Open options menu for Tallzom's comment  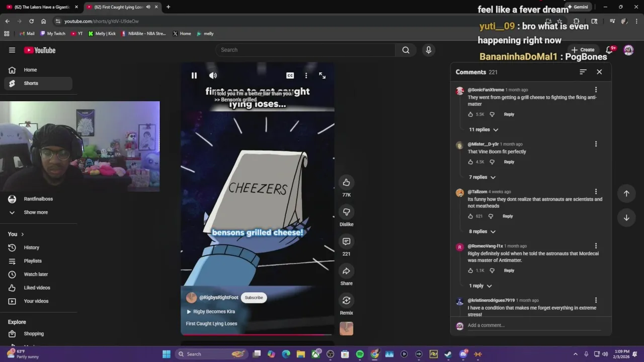pyautogui.click(x=596, y=192)
